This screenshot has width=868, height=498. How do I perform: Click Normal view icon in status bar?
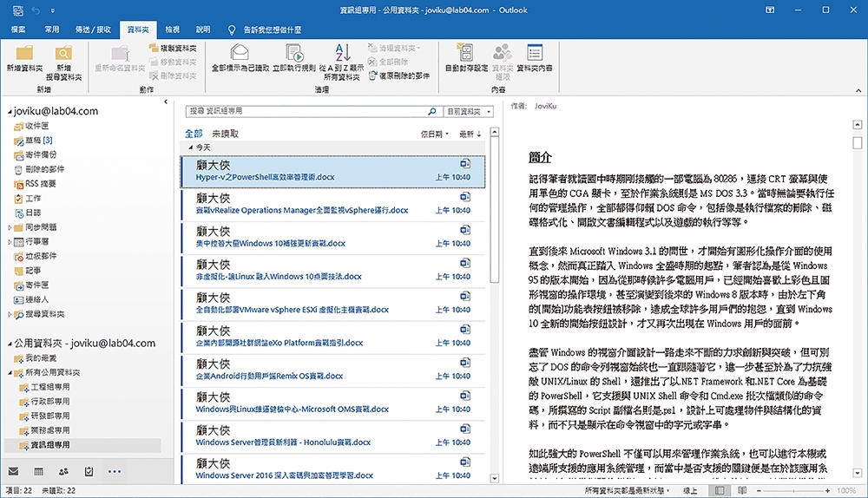[x=719, y=490]
